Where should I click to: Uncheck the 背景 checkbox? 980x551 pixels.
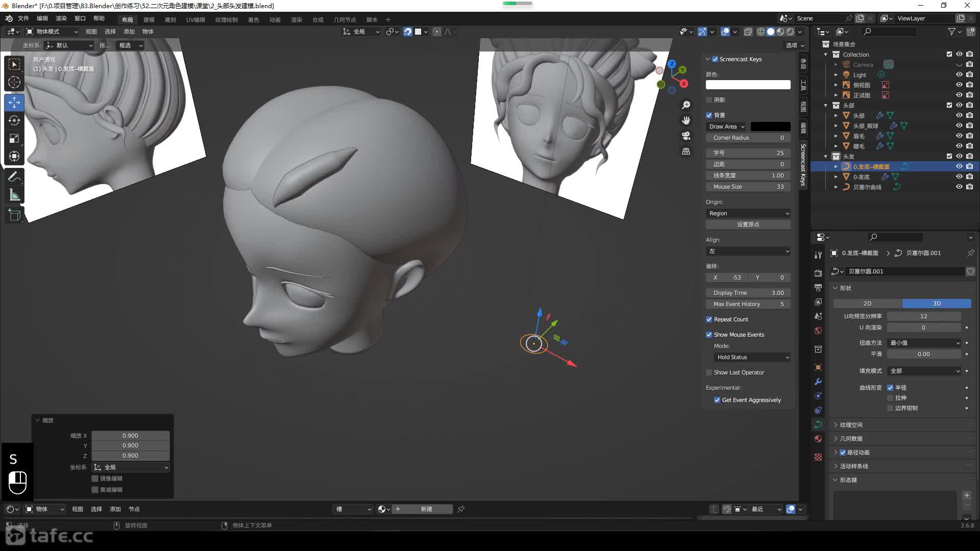click(709, 115)
